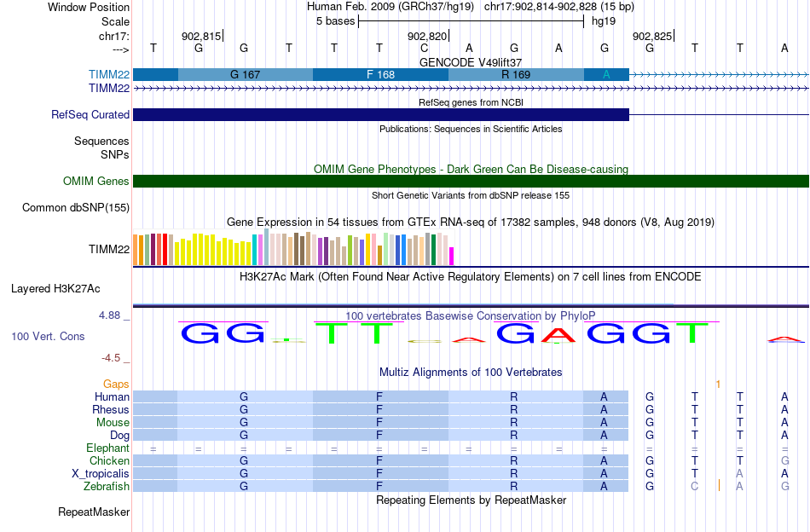Viewport: 810px width, 532px height.
Task: Click the -4.5 conservation scale minimum
Action: 111,358
